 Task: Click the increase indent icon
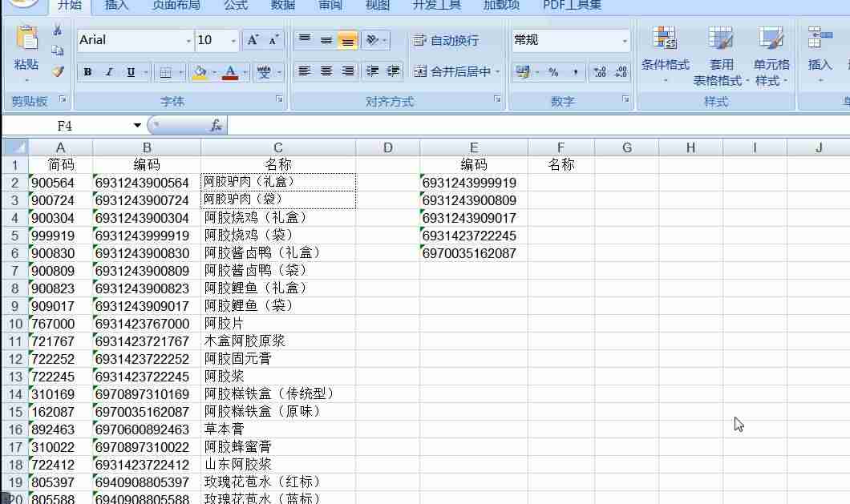pos(393,71)
